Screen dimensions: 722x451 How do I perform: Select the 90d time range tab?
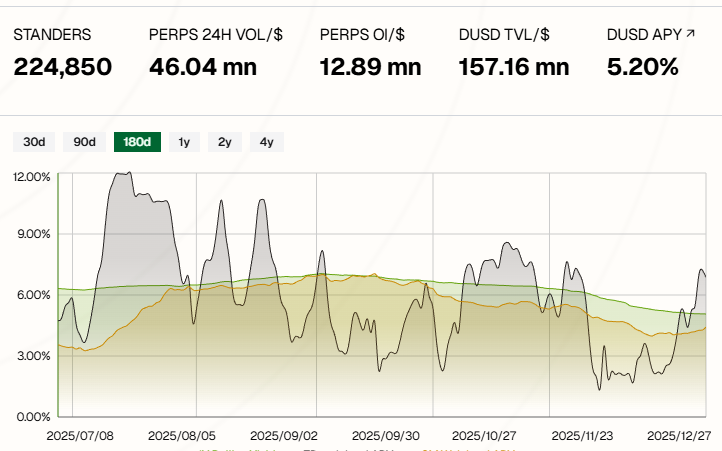click(x=84, y=142)
